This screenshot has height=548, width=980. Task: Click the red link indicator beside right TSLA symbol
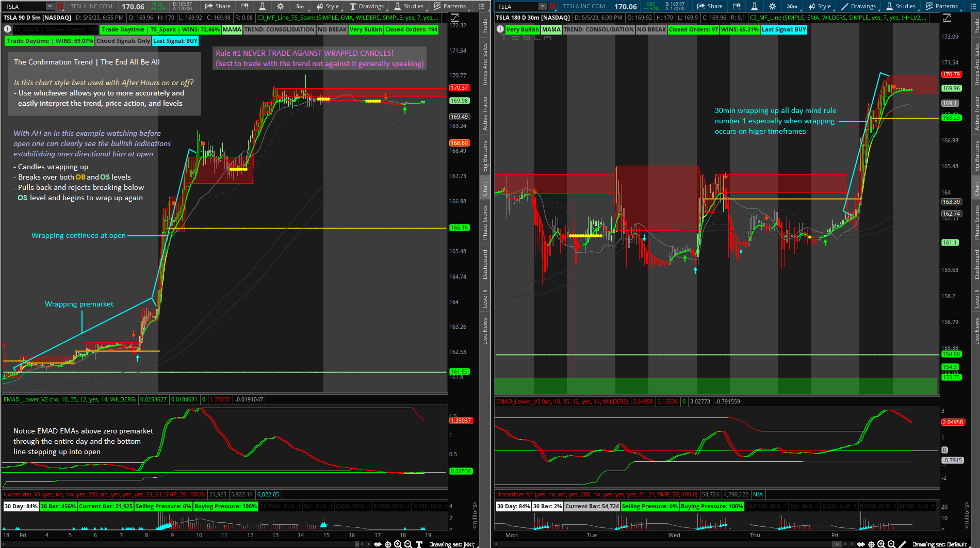tap(553, 6)
